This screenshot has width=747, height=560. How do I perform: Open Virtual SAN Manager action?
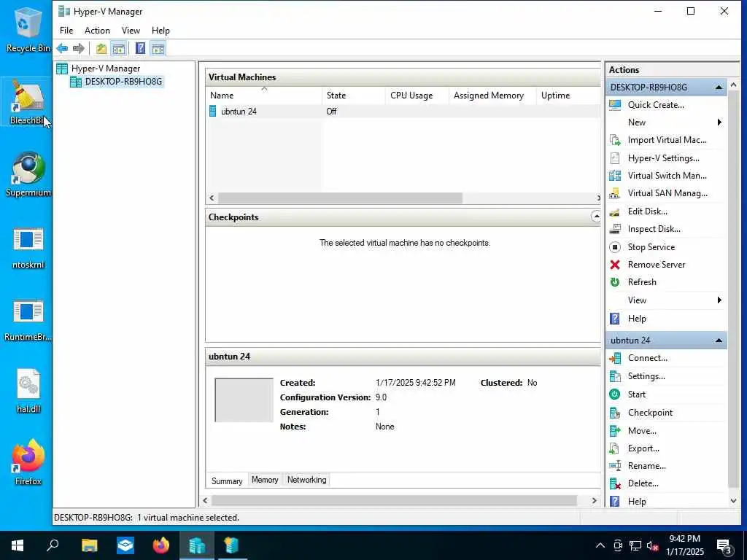pos(667,193)
